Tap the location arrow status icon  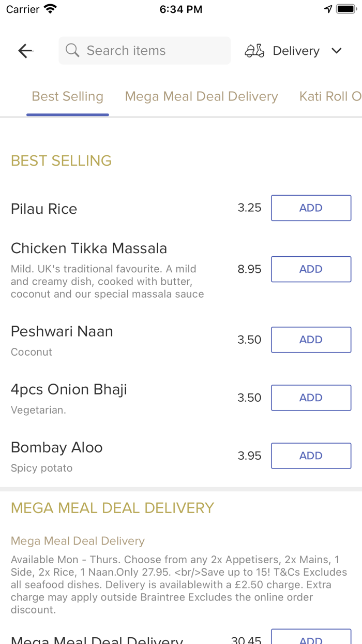coord(328,9)
